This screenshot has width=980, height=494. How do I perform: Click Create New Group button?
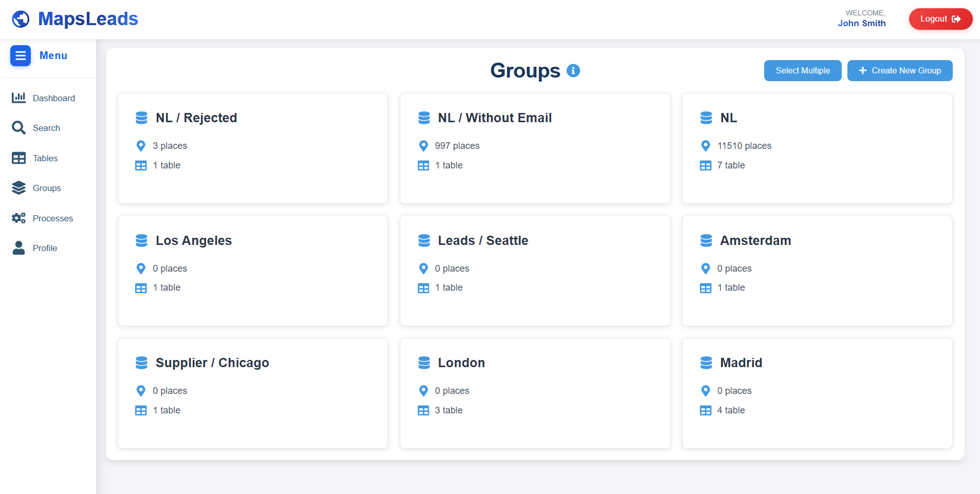point(899,71)
